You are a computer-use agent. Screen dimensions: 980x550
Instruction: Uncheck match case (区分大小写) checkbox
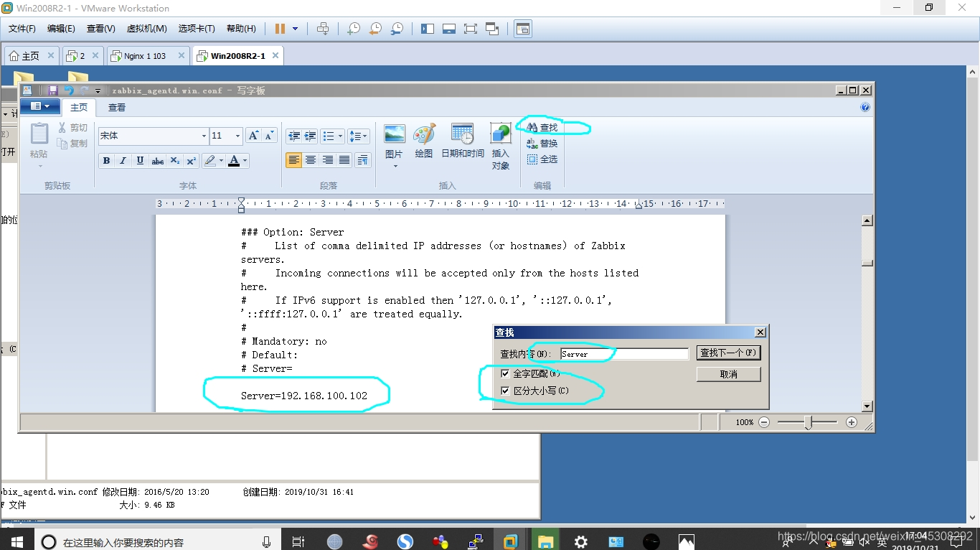coord(505,391)
